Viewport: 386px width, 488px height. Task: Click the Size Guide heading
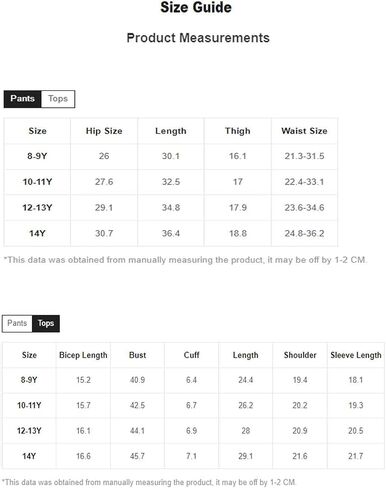196,8
